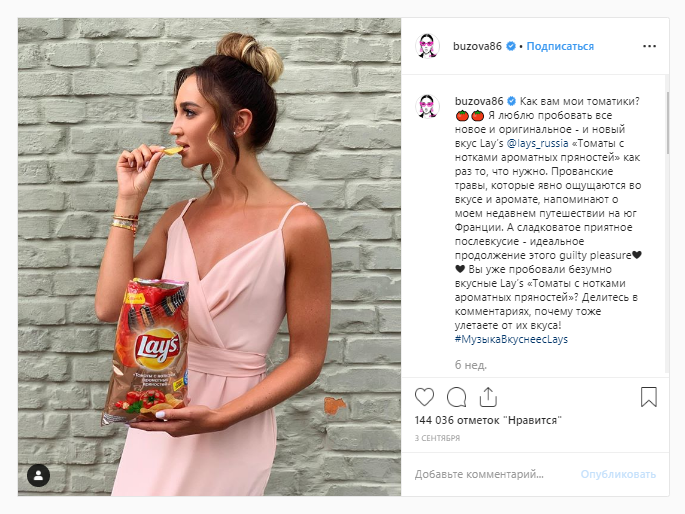Show tagged people icon on photo
Viewport: 685px width, 514px height.
pyautogui.click(x=38, y=475)
